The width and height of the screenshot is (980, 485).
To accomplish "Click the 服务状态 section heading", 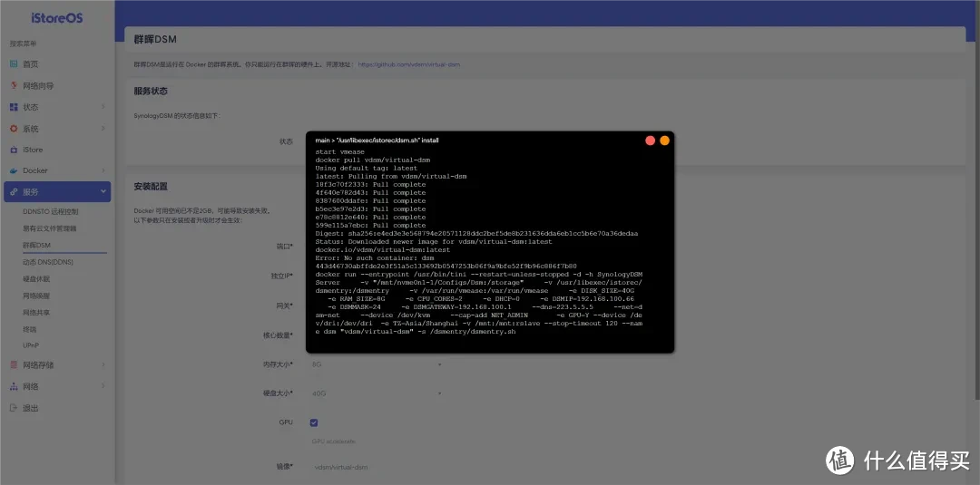I will (151, 92).
